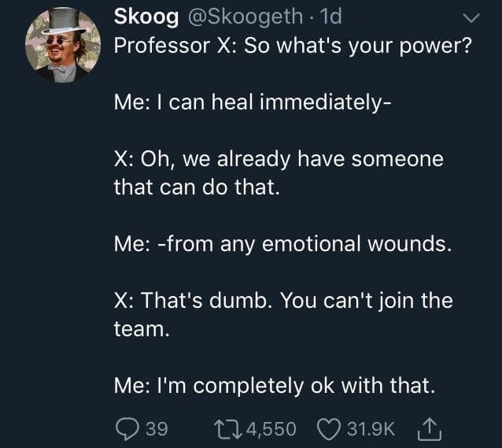Click the word "team." in the tweet

click(x=142, y=329)
